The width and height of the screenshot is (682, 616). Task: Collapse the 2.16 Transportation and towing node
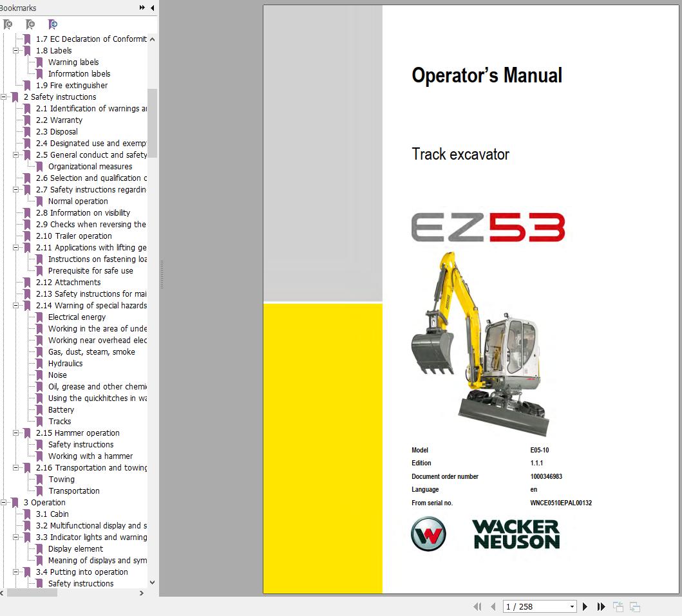(15, 468)
